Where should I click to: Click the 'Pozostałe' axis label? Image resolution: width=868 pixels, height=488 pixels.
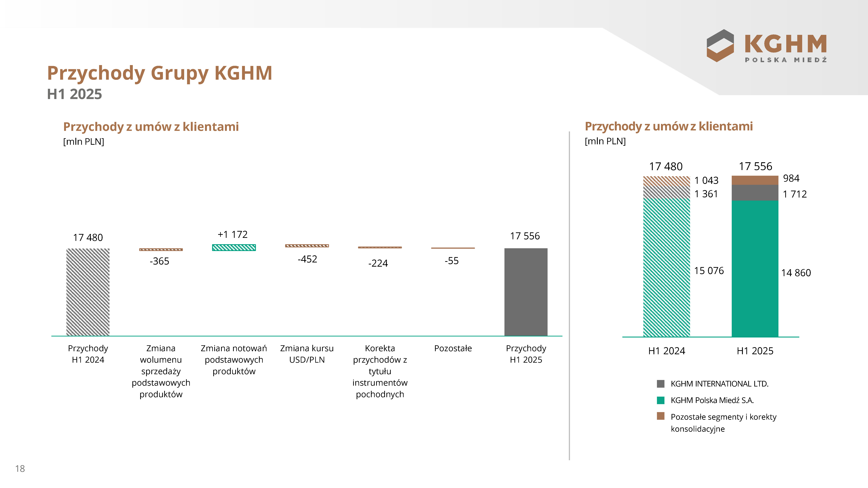tap(453, 348)
